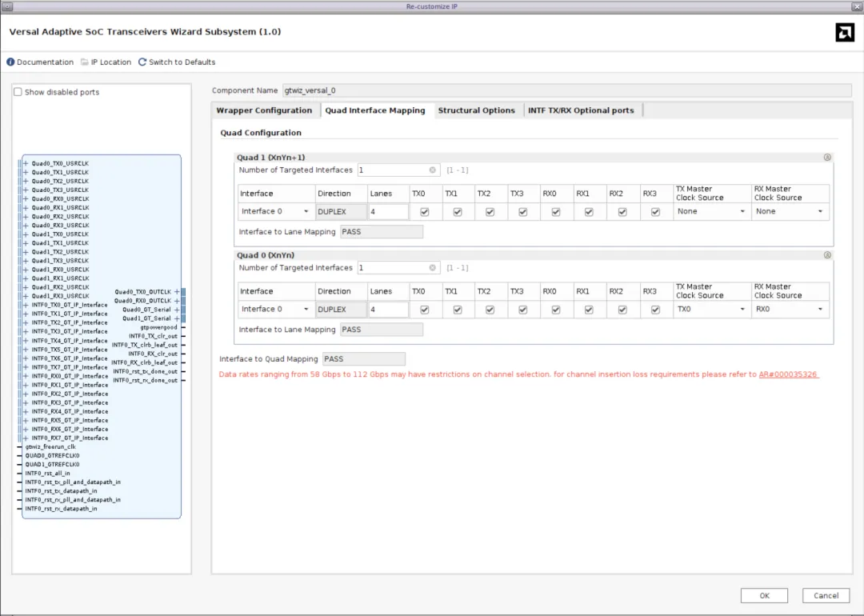Click the AMD logo icon
Screen dimensions: 864x616
tap(844, 33)
